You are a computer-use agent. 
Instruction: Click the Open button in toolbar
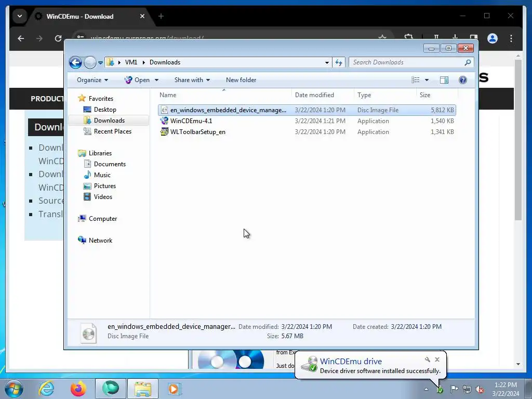pyautogui.click(x=137, y=80)
